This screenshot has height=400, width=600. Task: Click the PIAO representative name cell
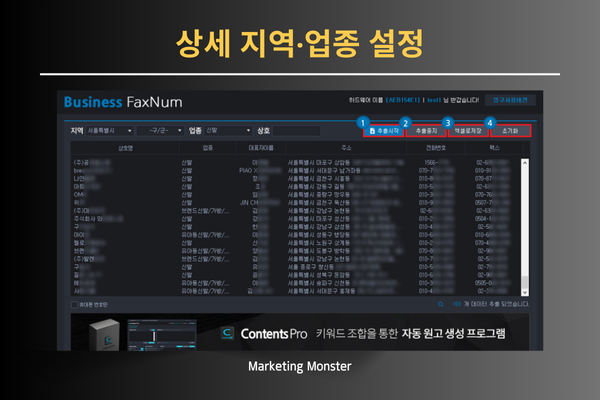tap(260, 171)
